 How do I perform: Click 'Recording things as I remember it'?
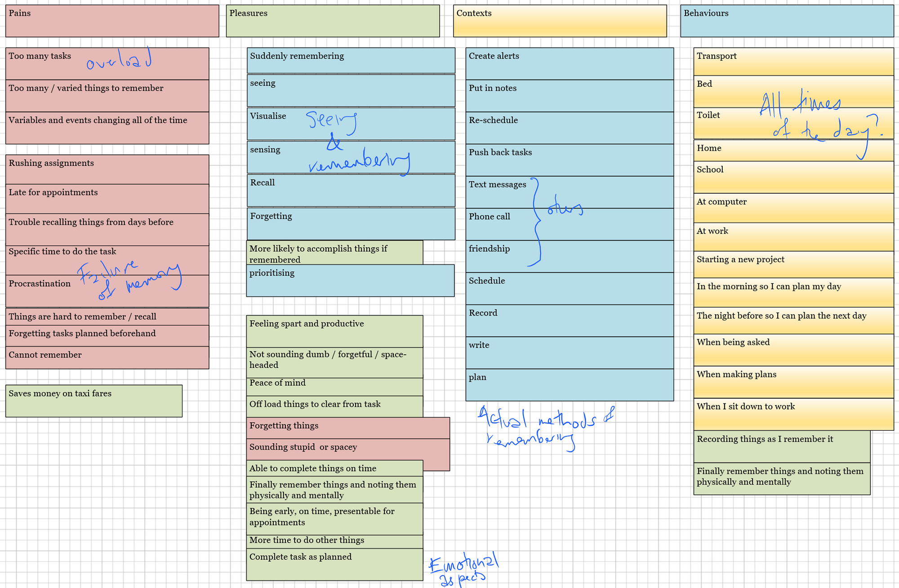click(782, 446)
